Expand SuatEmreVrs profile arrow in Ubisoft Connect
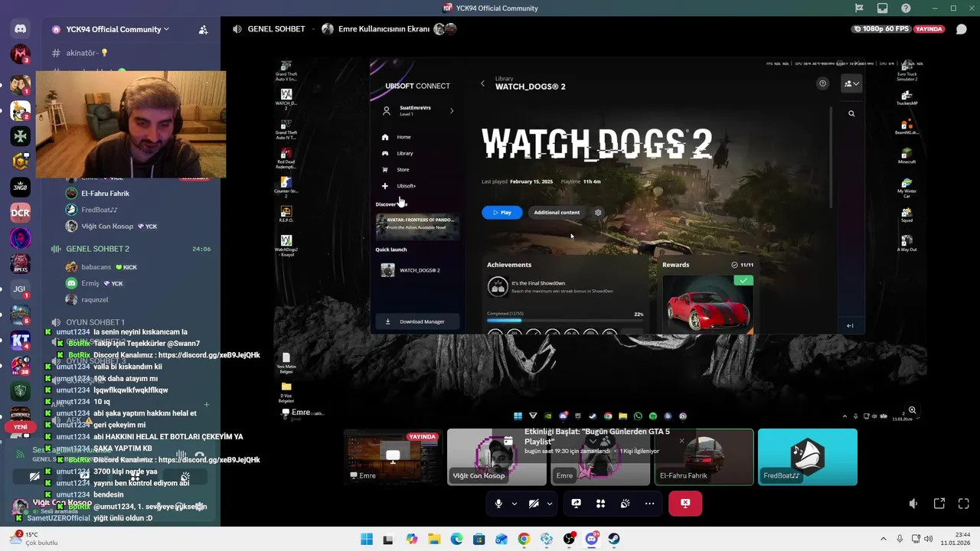The image size is (980, 551). [x=452, y=111]
